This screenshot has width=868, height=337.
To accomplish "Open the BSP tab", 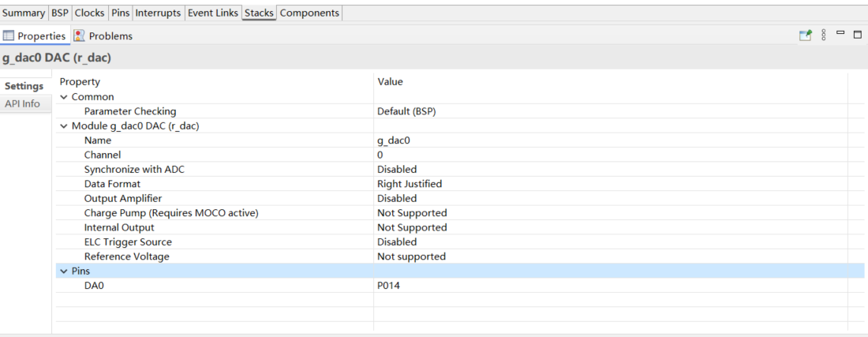I will click(x=60, y=13).
